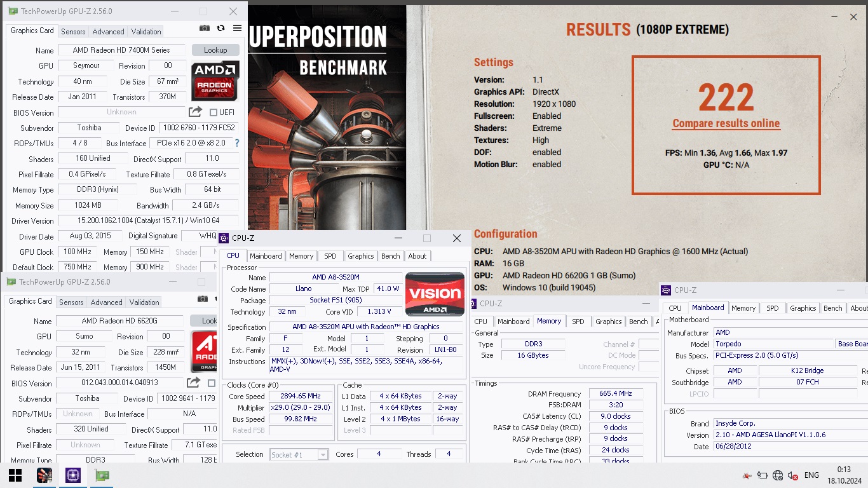Click the AMD Radeon HD 7400M Series name field
This screenshot has width=868, height=488.
point(121,50)
